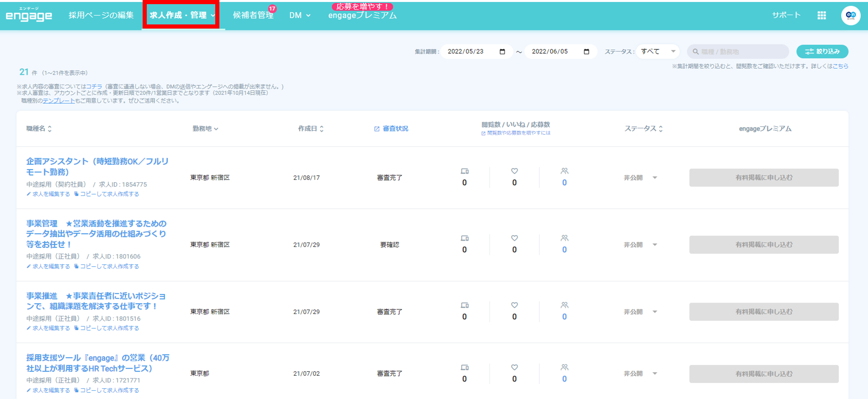Open the start date calendar picker icon
Viewport: 868px width, 399px height.
tap(502, 51)
